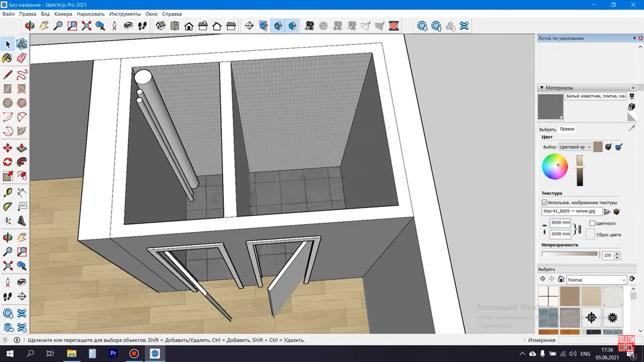Screen dimensions: 644x362
Task: Click the details arrow next to Плитка
Action: point(633,279)
